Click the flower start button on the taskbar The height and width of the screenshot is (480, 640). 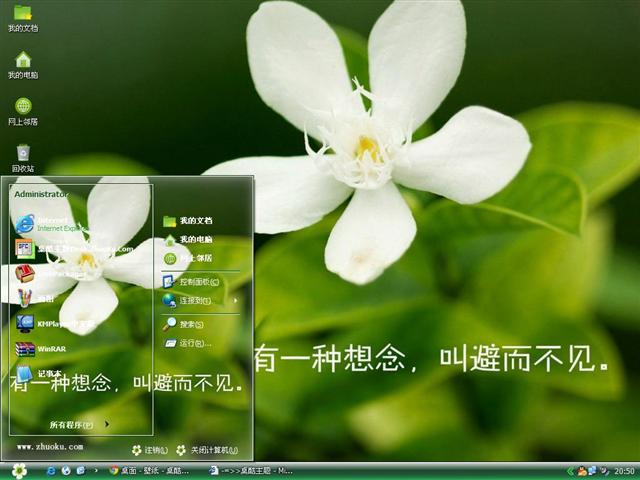[19, 471]
